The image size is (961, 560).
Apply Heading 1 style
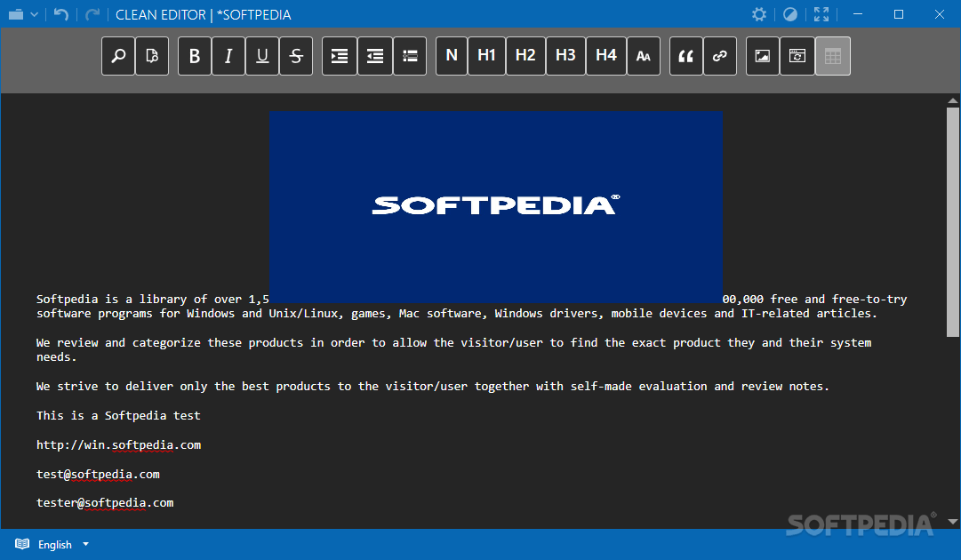pyautogui.click(x=486, y=56)
